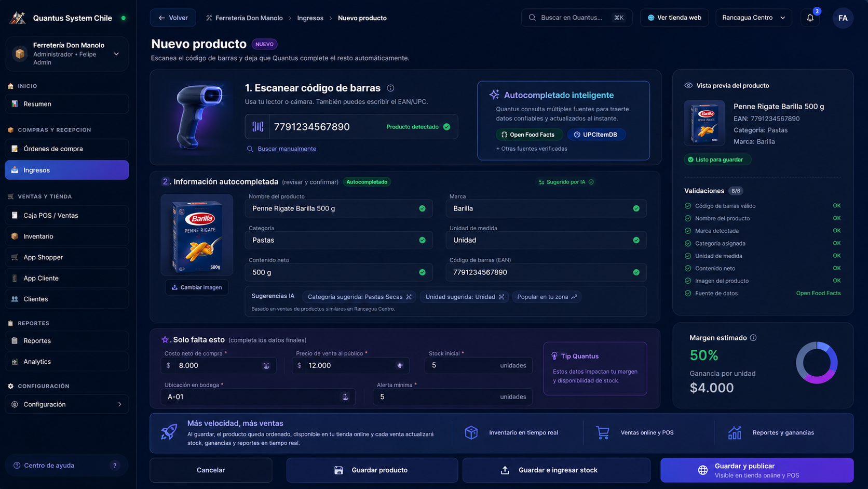Click the Listo para guardar status badge
This screenshot has height=489, width=868.
[717, 160]
